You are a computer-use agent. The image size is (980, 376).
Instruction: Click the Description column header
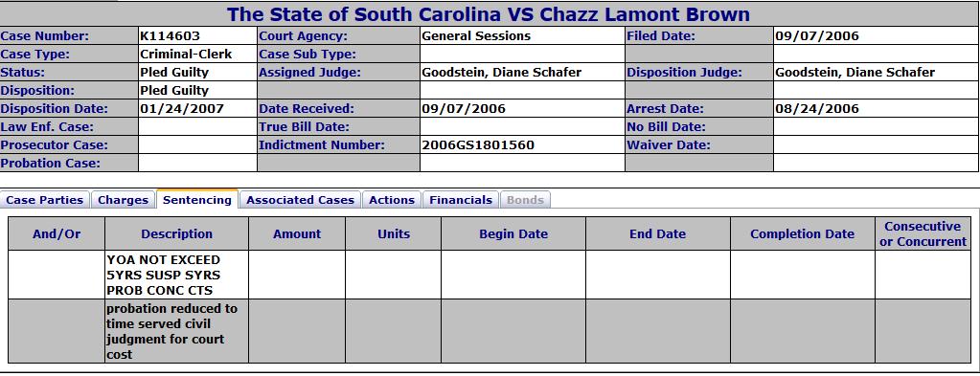pos(177,233)
